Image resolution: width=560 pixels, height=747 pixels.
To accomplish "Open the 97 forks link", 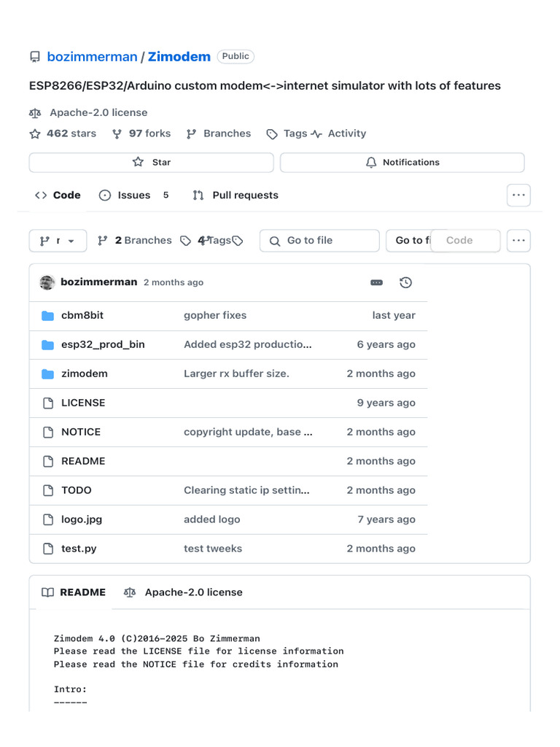I will coord(141,134).
